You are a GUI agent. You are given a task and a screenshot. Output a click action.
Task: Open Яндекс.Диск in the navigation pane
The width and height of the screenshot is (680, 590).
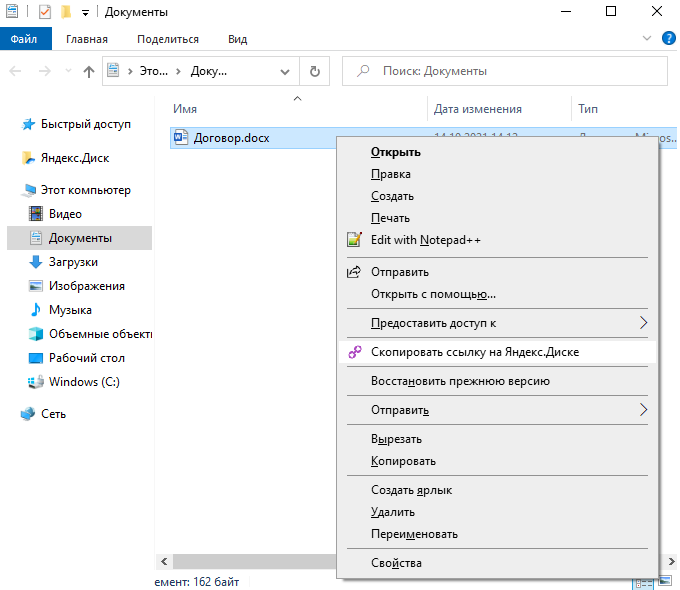(x=74, y=158)
